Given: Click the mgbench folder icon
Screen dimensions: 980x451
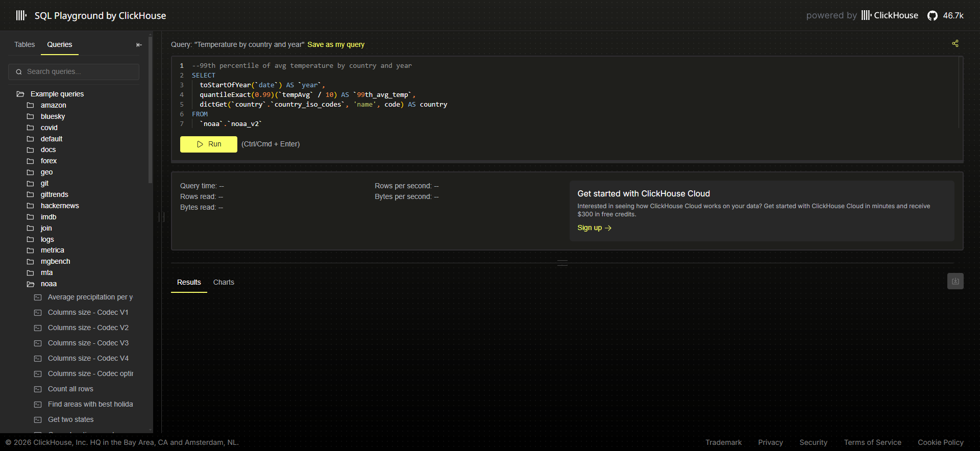Looking at the screenshot, I should [x=30, y=262].
